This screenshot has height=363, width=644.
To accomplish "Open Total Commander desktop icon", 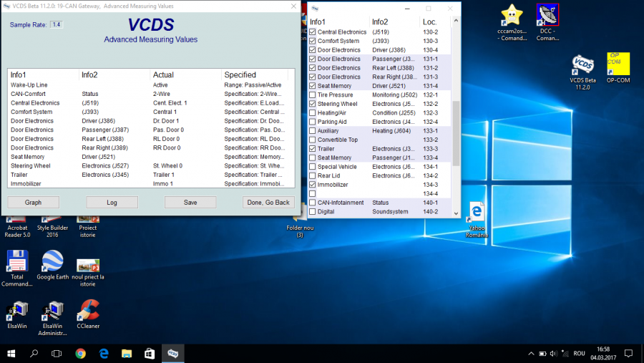I will tap(17, 261).
